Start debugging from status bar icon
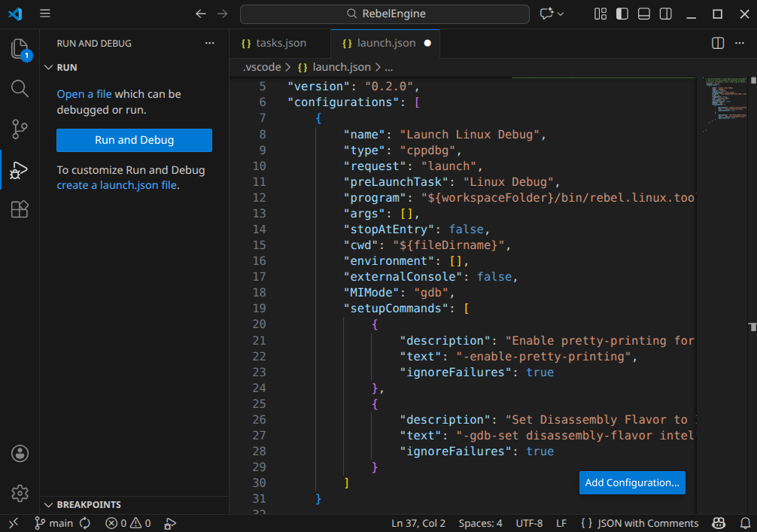The image size is (757, 532). point(170,523)
